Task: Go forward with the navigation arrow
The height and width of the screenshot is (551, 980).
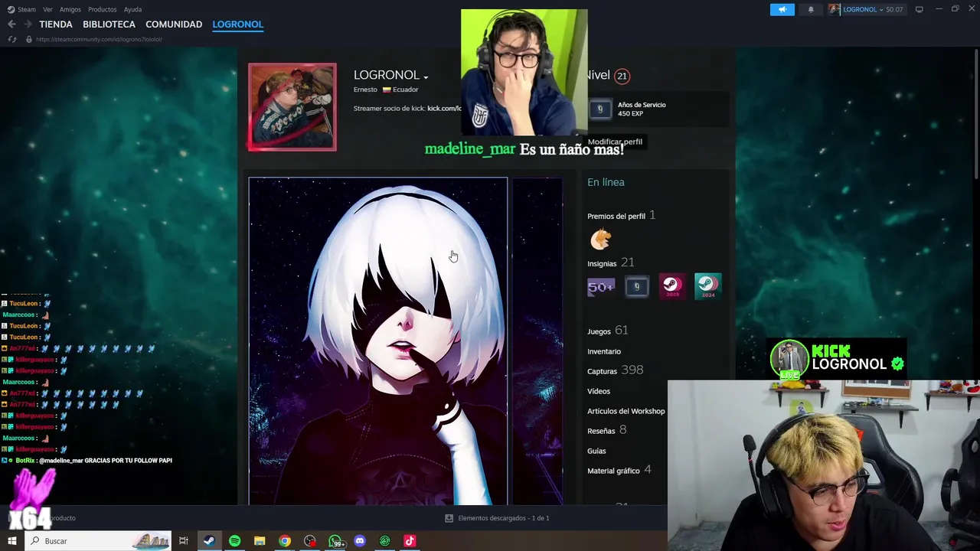Action: coord(28,24)
